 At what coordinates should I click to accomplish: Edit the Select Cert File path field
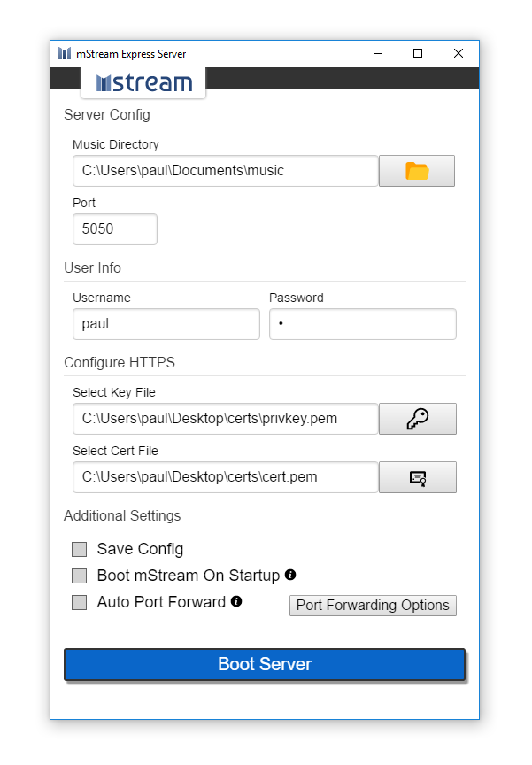(x=226, y=477)
